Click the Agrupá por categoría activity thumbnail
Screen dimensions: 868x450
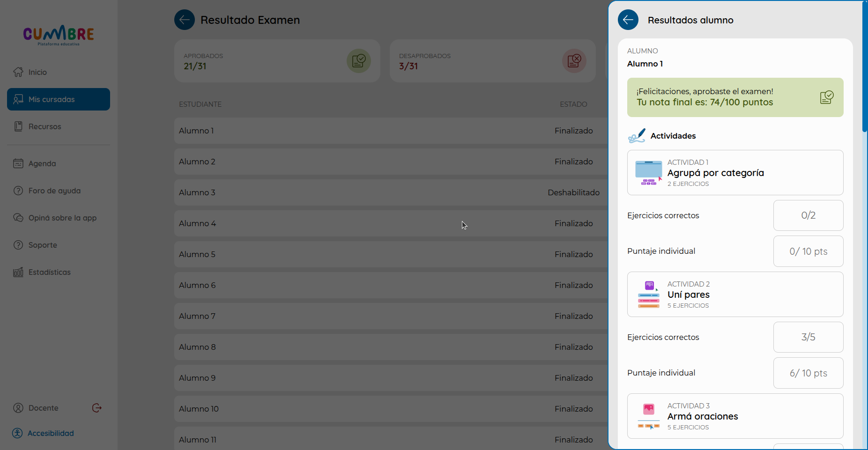[x=649, y=173]
